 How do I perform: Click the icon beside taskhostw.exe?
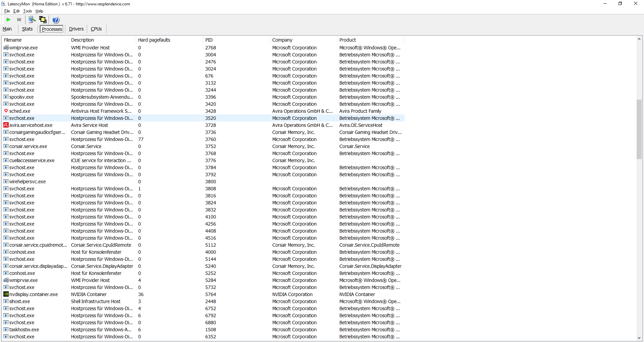[x=6, y=330]
